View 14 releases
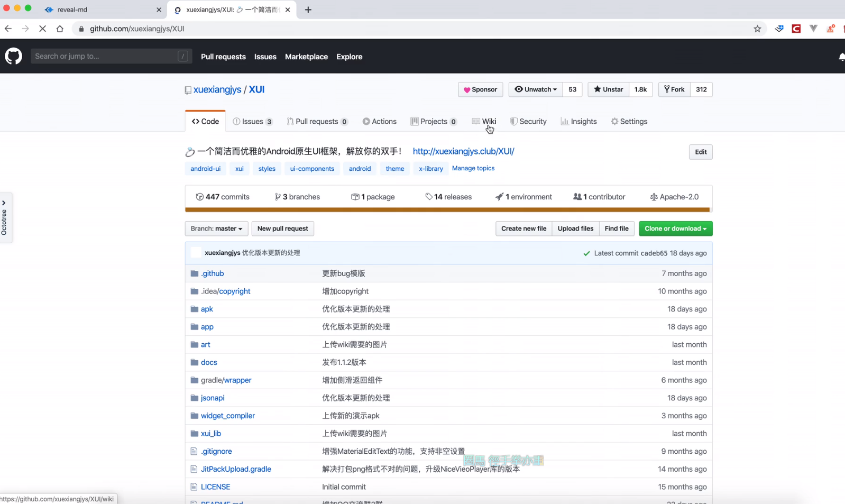This screenshot has height=504, width=845. (x=448, y=197)
